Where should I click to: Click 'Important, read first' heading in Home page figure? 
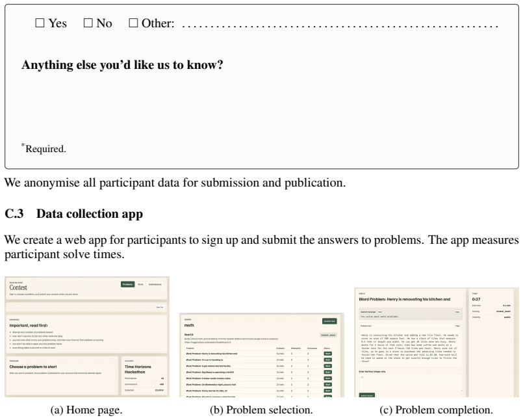29,326
